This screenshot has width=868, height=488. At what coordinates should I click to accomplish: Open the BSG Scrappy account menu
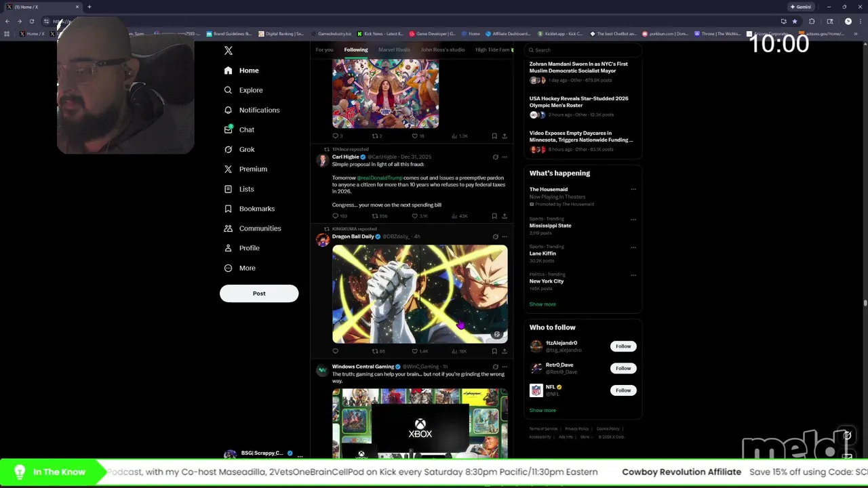tap(263, 453)
